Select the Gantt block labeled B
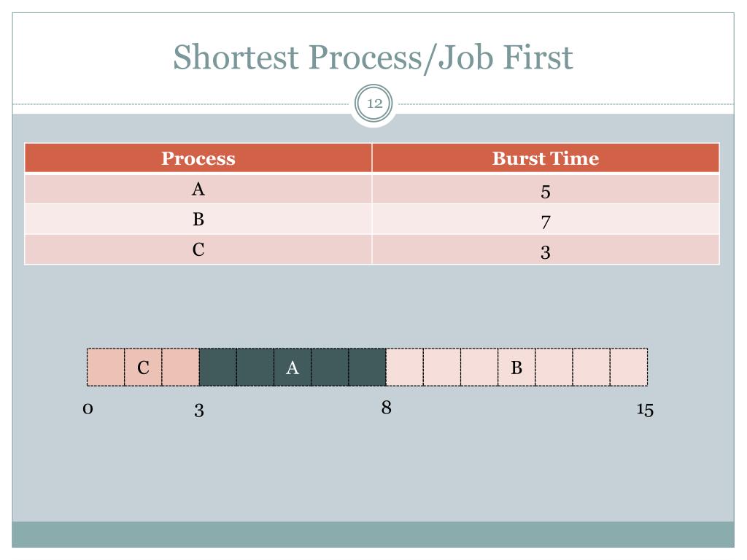The height and width of the screenshot is (560, 747). tap(516, 367)
